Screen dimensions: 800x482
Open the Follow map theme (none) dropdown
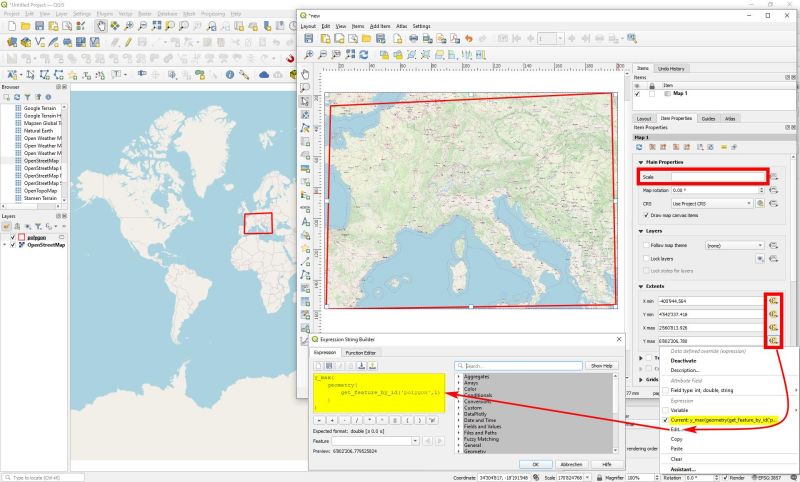[x=735, y=245]
